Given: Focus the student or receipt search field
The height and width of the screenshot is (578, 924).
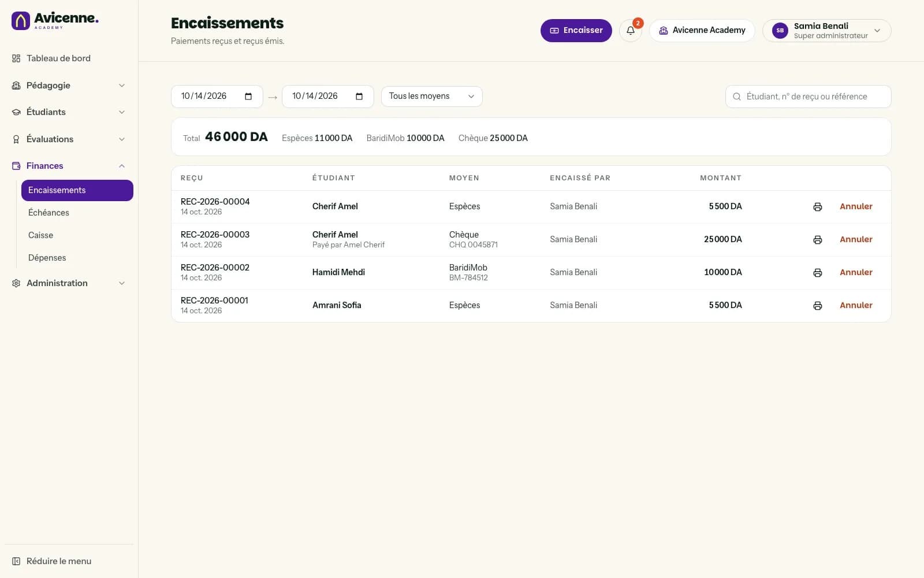Looking at the screenshot, I should pos(808,97).
